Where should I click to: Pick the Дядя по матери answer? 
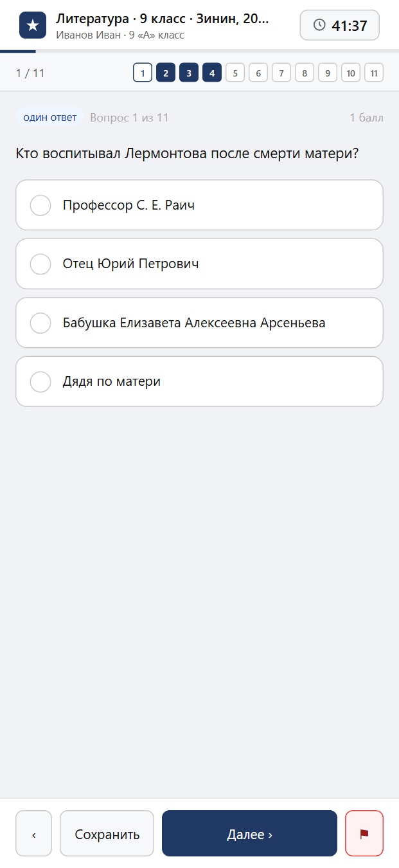click(x=199, y=381)
